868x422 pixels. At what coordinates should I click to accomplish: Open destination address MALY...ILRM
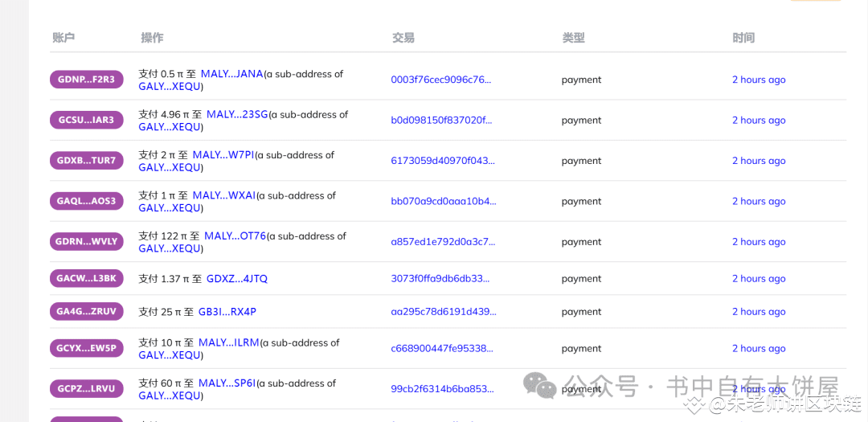pos(228,342)
